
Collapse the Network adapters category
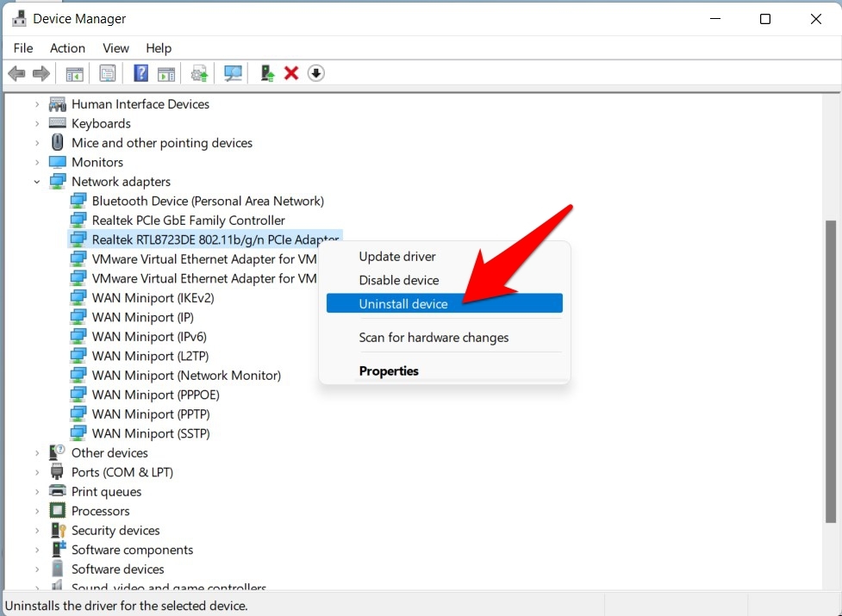point(37,182)
